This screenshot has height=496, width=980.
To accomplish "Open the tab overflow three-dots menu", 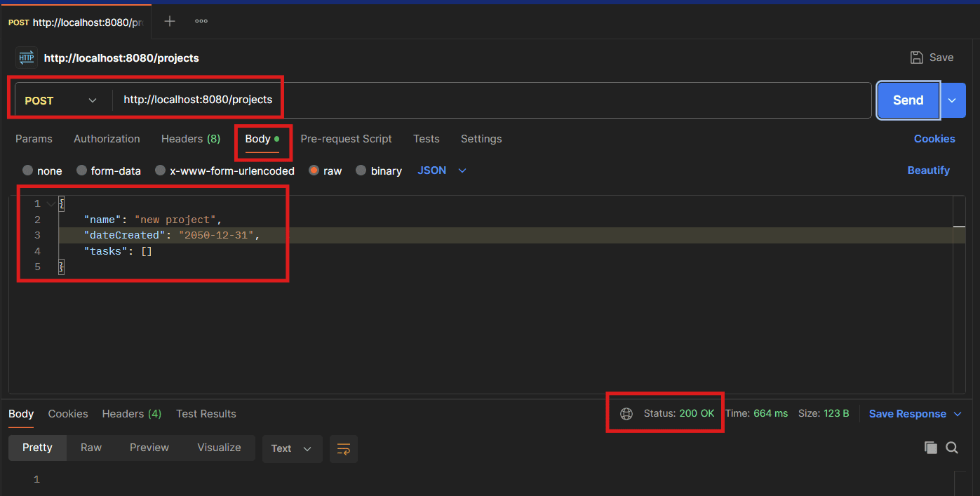I will (201, 21).
